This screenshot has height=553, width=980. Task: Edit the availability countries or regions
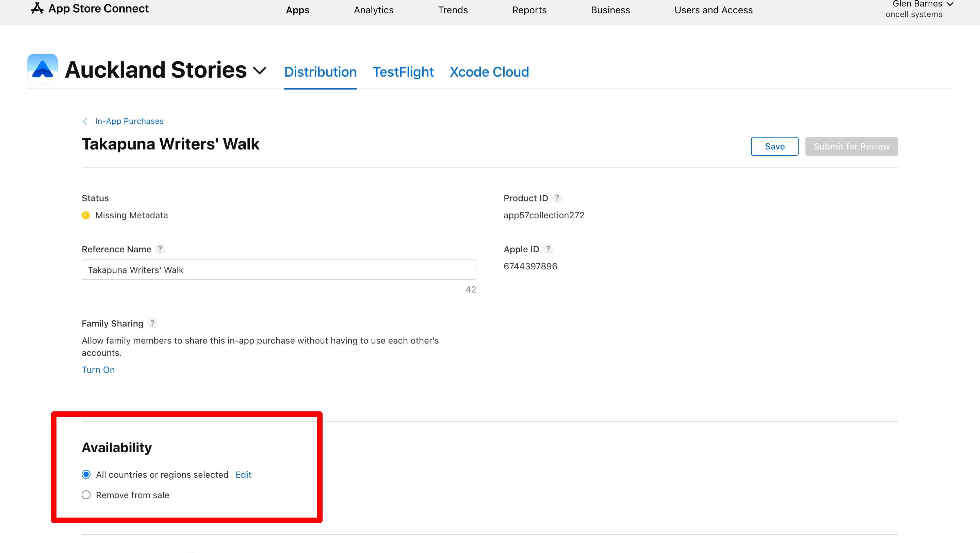pos(243,474)
